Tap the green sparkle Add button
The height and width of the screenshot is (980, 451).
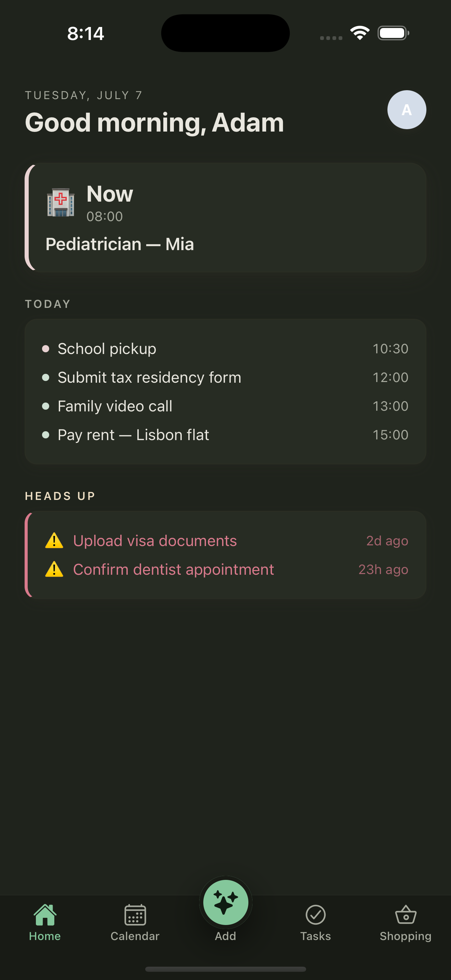point(225,902)
